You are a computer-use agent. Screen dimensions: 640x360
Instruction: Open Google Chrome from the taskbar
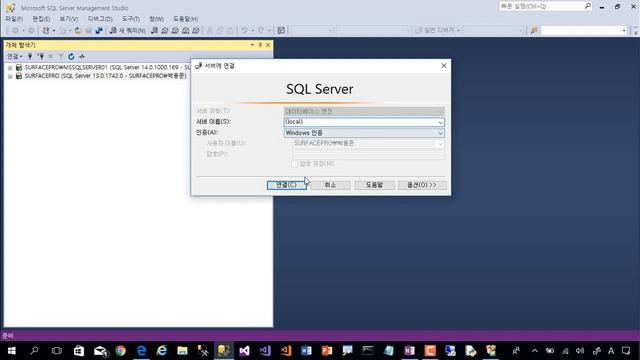click(120, 351)
